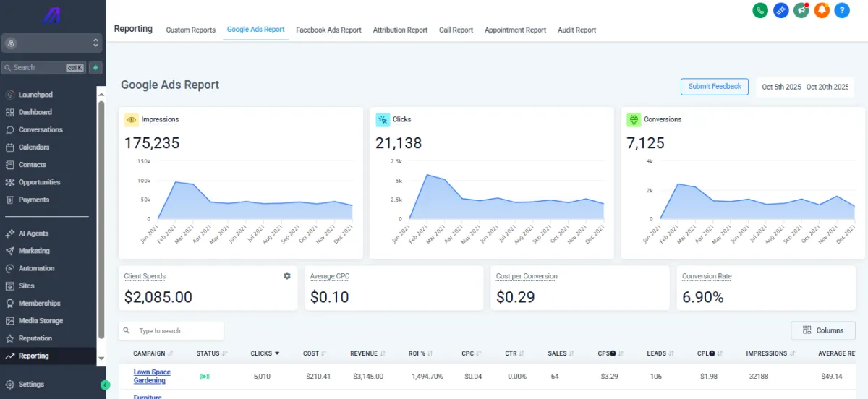868x399 pixels.
Task: Click the campaign 'Type to search' field
Action: click(171, 330)
